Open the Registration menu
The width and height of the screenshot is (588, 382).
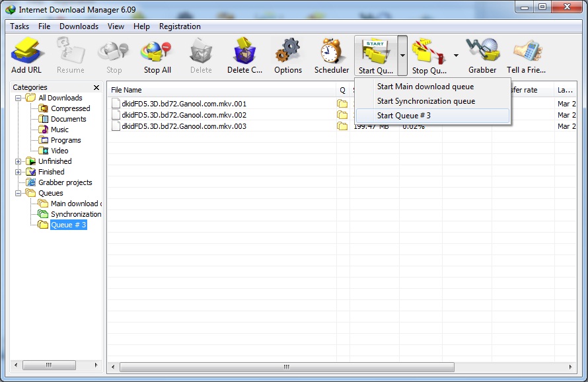click(180, 26)
